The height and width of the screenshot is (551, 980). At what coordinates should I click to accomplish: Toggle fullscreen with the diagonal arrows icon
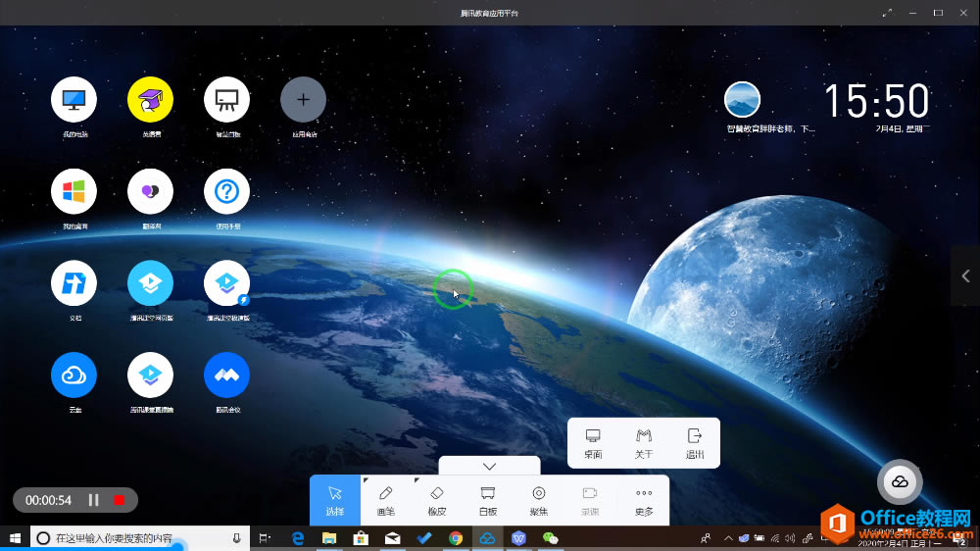[887, 13]
